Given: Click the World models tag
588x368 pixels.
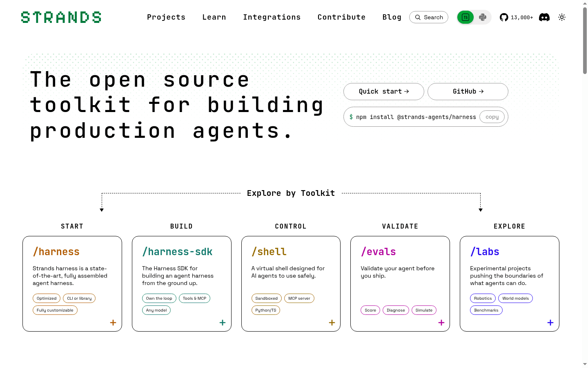Looking at the screenshot, I should [515, 298].
